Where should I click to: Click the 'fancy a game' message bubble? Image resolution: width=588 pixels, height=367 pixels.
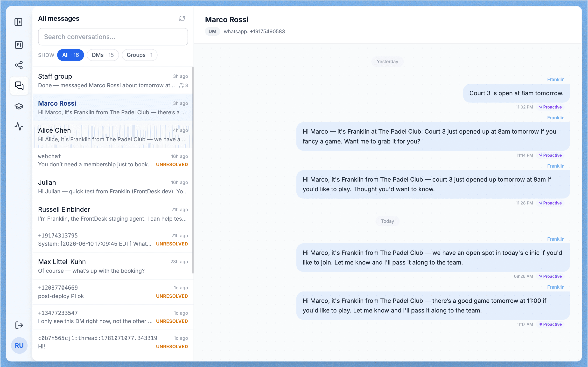(x=433, y=136)
